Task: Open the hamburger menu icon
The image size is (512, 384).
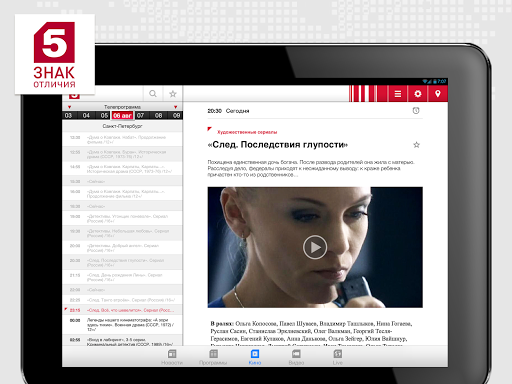Action: pyautogui.click(x=398, y=94)
